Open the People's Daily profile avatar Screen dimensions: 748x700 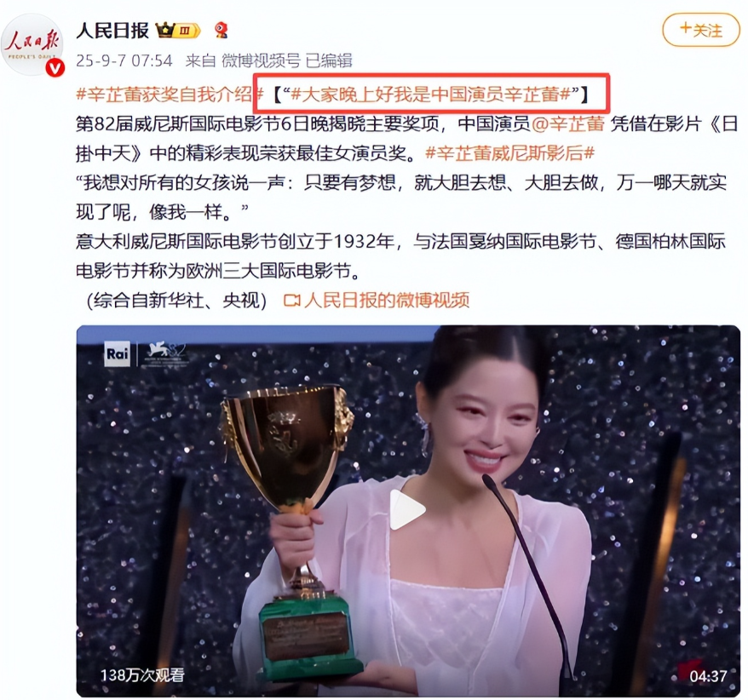pyautogui.click(x=32, y=45)
